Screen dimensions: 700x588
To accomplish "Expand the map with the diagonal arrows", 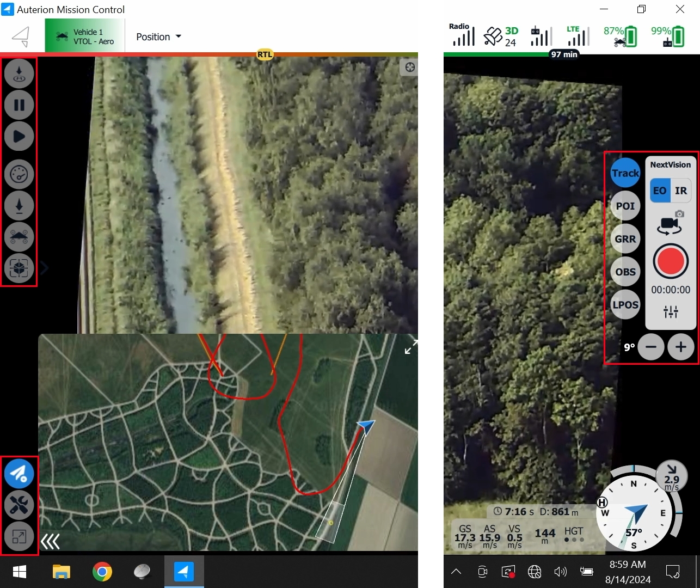I will (411, 347).
